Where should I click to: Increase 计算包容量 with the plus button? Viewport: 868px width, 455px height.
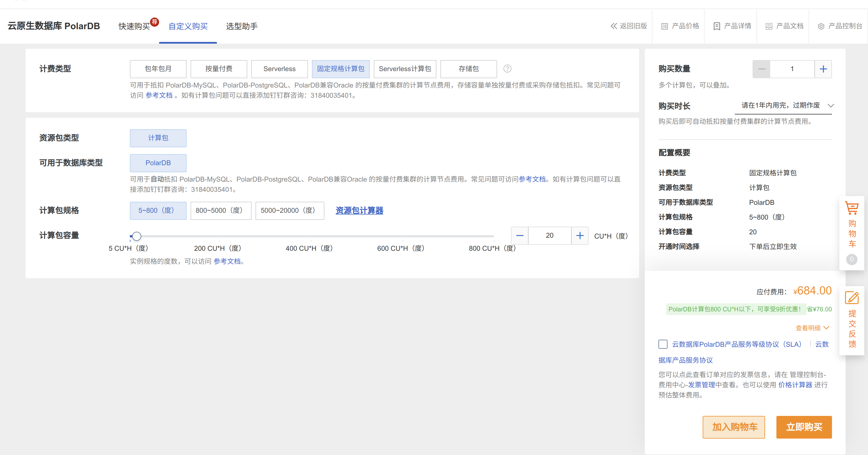click(580, 236)
